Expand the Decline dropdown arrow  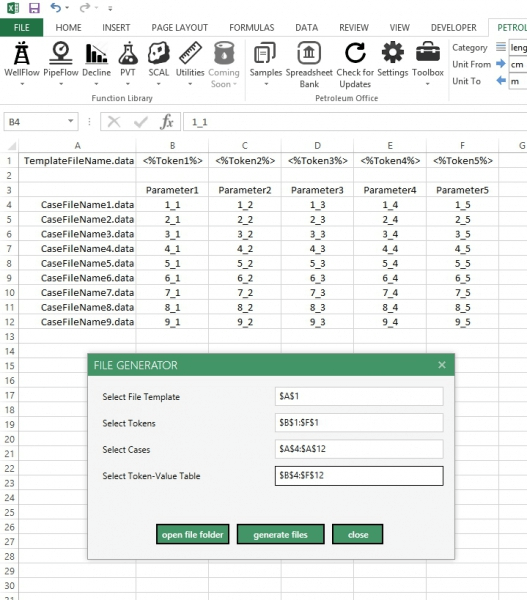pos(96,84)
